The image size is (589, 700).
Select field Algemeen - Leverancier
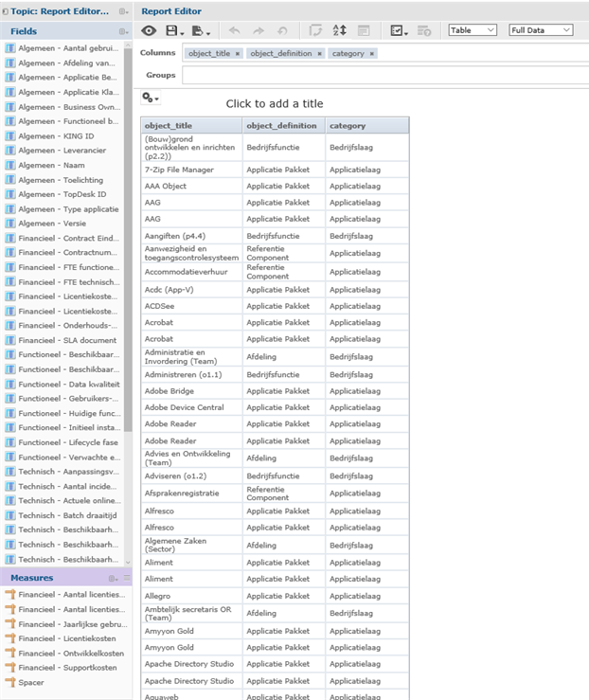click(x=62, y=151)
